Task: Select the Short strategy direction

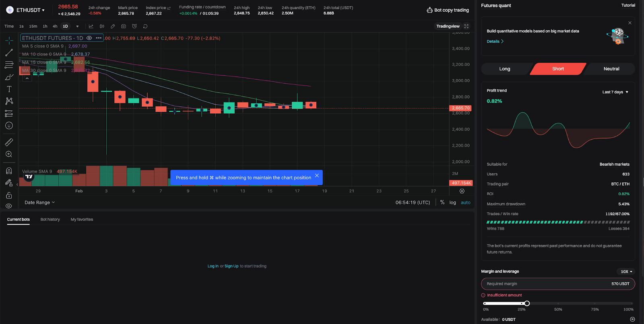Action: (558, 69)
